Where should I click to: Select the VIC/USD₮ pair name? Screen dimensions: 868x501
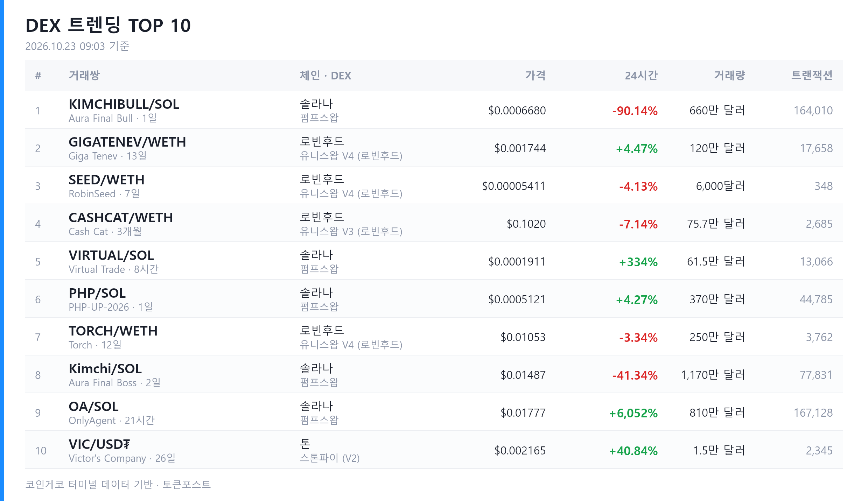tap(99, 444)
